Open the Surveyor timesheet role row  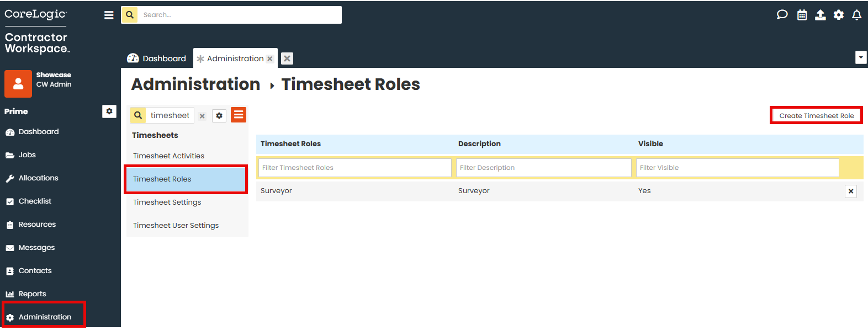click(x=559, y=191)
